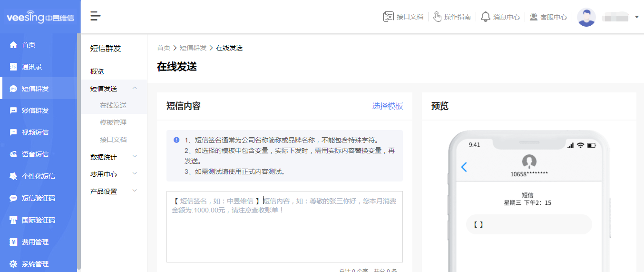Click the sidebar vertical scrollbar
644x272 pixels.
pyautogui.click(x=79, y=152)
